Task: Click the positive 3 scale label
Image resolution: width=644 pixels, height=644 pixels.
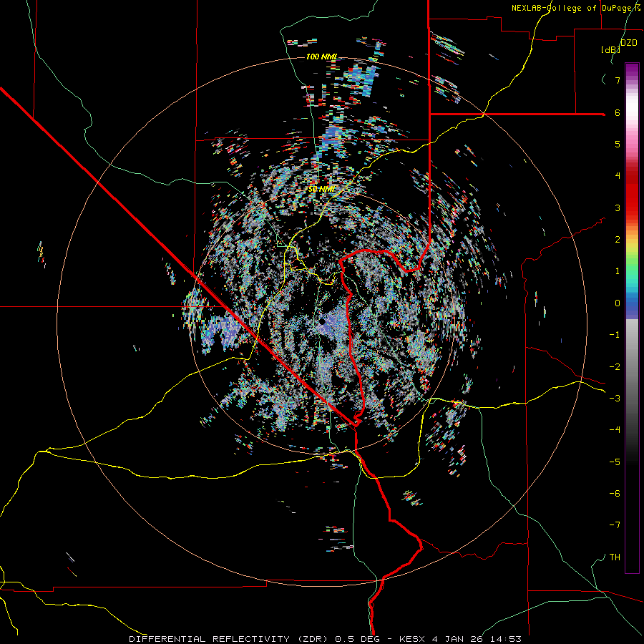Action: tap(618, 208)
